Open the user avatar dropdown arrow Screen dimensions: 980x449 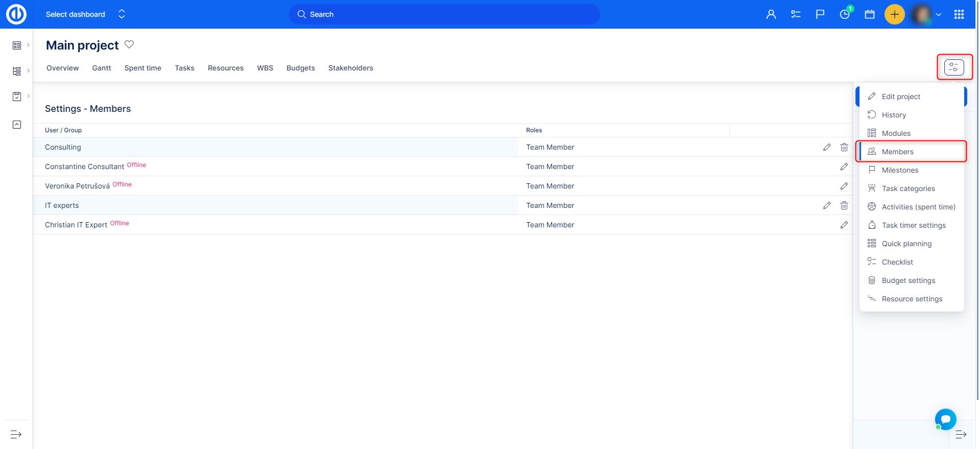coord(938,14)
